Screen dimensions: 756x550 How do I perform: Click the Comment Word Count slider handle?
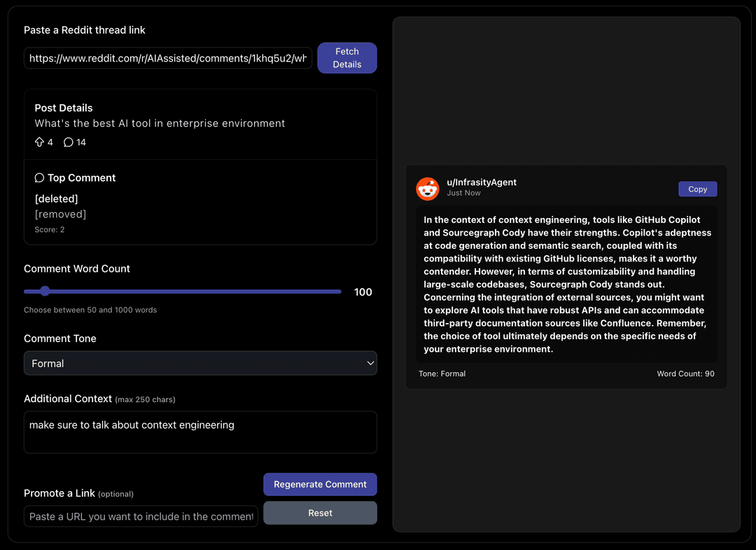[45, 291]
